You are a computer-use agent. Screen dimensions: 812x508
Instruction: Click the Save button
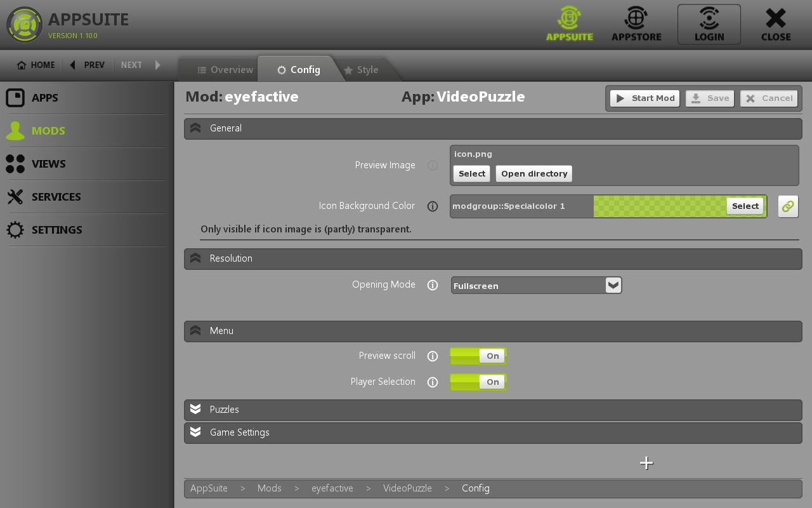(x=710, y=98)
